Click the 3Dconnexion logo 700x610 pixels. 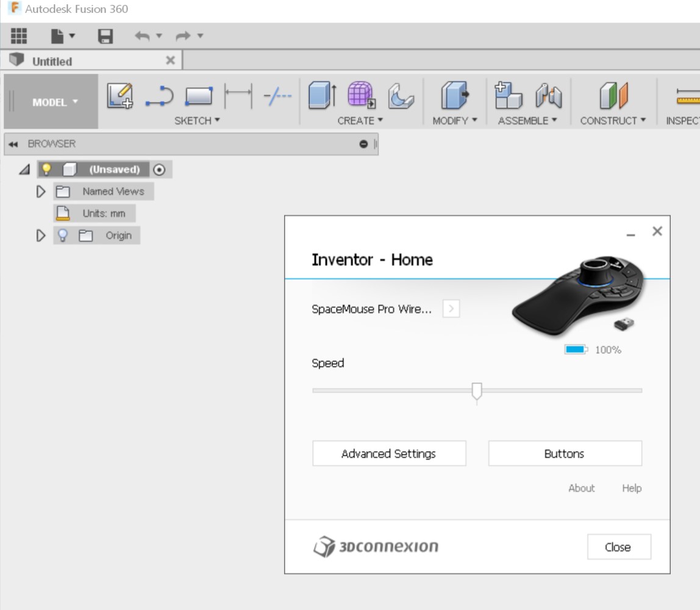tap(376, 547)
